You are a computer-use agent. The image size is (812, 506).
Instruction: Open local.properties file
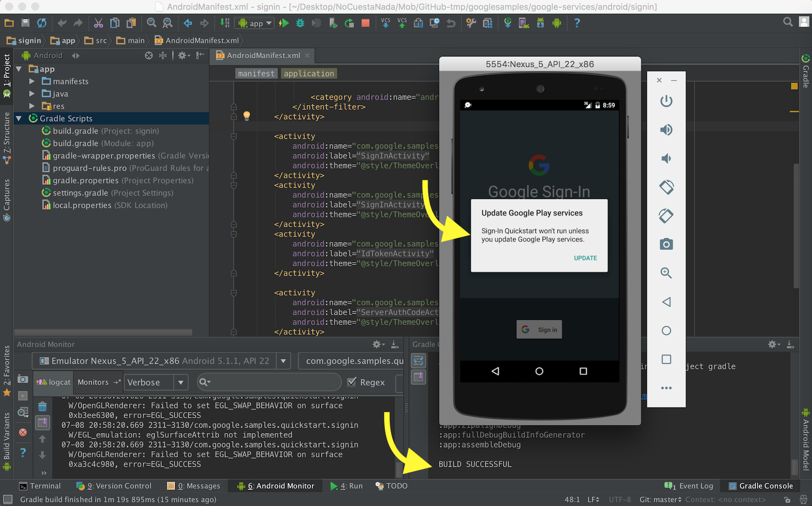(x=105, y=205)
